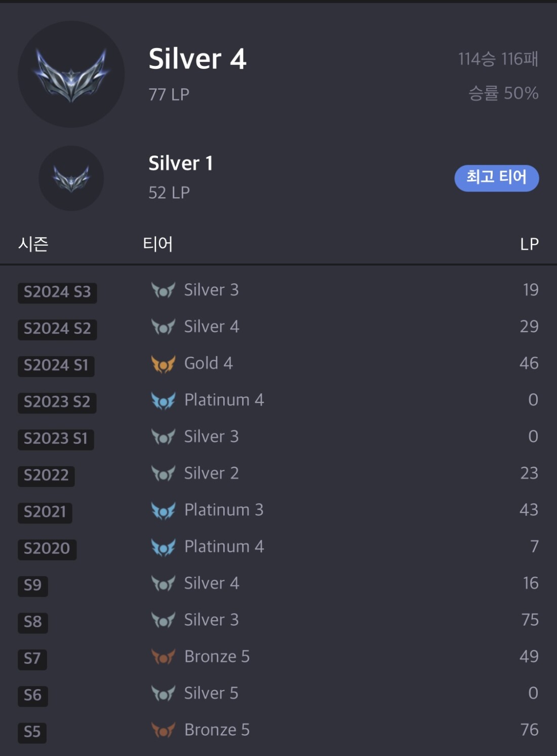Image resolution: width=557 pixels, height=756 pixels.
Task: Click the Bronze tier icon for S5
Action: pos(163,730)
